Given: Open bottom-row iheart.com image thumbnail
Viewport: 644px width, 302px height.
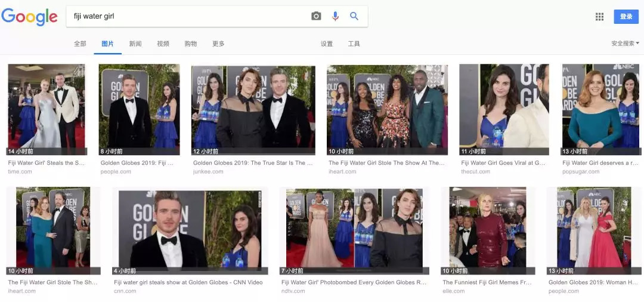Looking at the screenshot, I should (54, 231).
